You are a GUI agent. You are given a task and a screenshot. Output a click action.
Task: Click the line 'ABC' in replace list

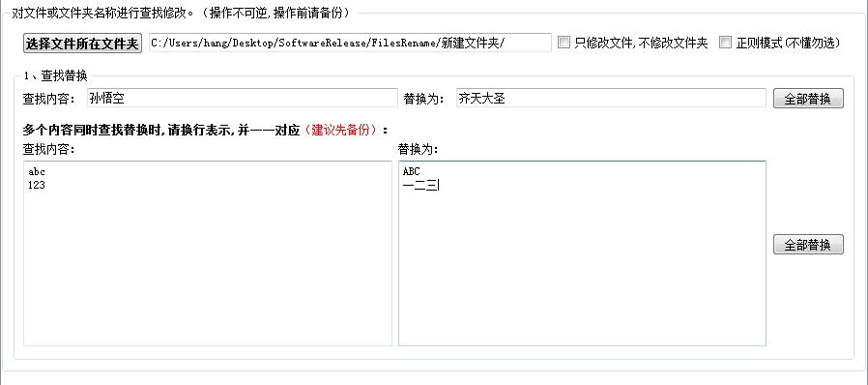(412, 172)
